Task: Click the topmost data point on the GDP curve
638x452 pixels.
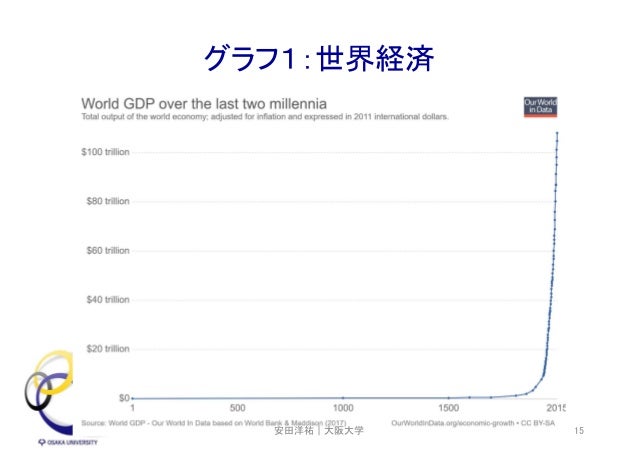Action: click(x=557, y=133)
